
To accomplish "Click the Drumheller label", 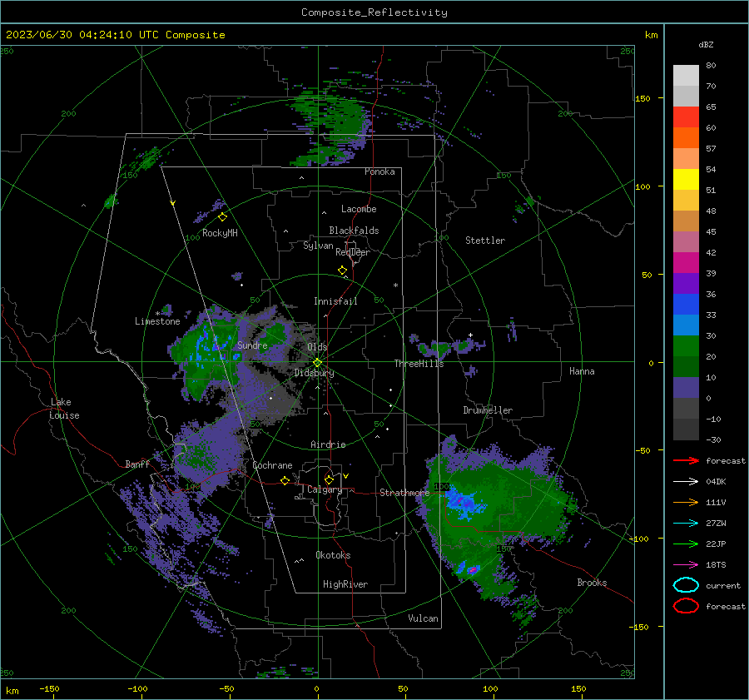I will click(488, 410).
